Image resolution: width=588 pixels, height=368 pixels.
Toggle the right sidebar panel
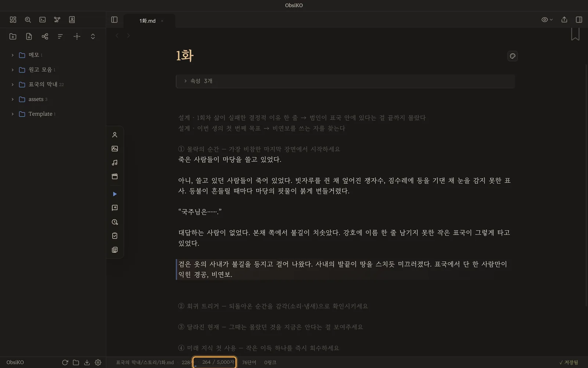coord(579,20)
